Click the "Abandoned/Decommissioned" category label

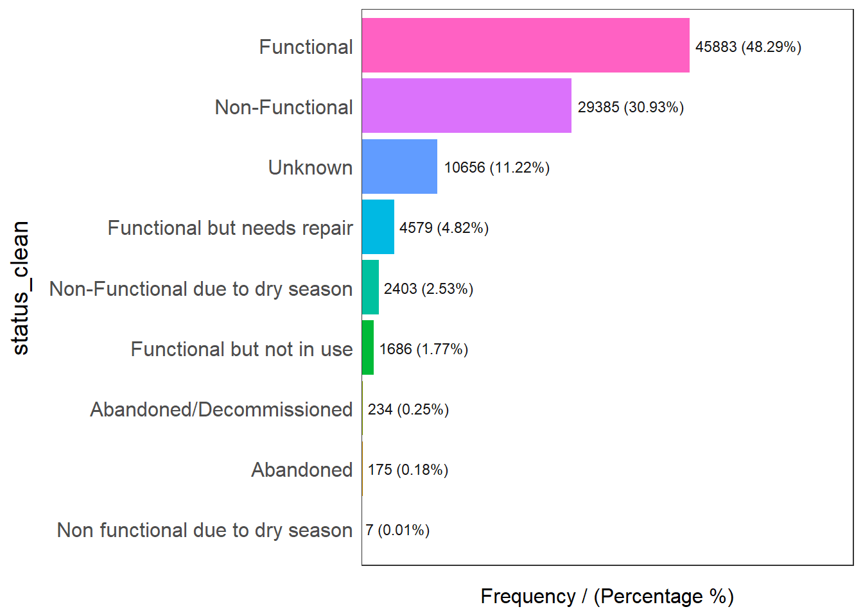point(221,409)
